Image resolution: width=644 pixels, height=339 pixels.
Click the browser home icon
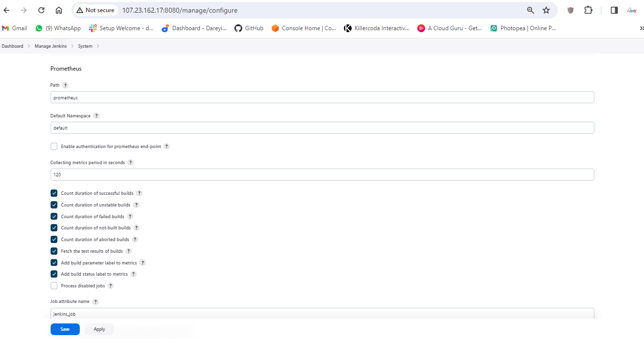pyautogui.click(x=59, y=10)
